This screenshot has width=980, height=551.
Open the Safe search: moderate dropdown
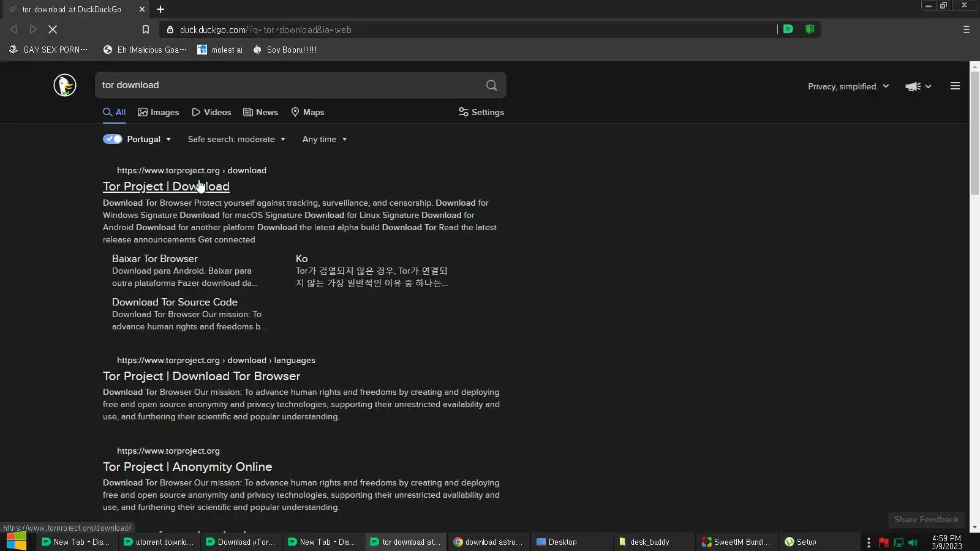click(x=236, y=139)
